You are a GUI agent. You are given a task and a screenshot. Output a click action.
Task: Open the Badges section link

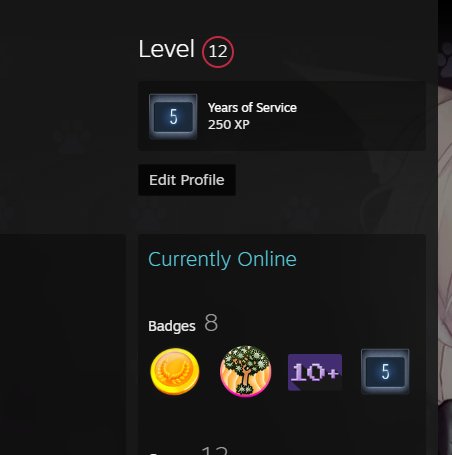172,326
